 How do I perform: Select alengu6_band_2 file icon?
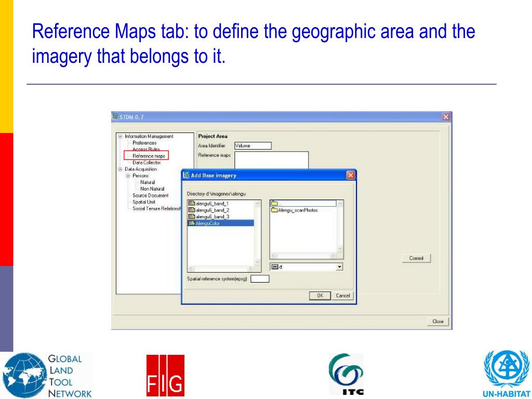[192, 210]
